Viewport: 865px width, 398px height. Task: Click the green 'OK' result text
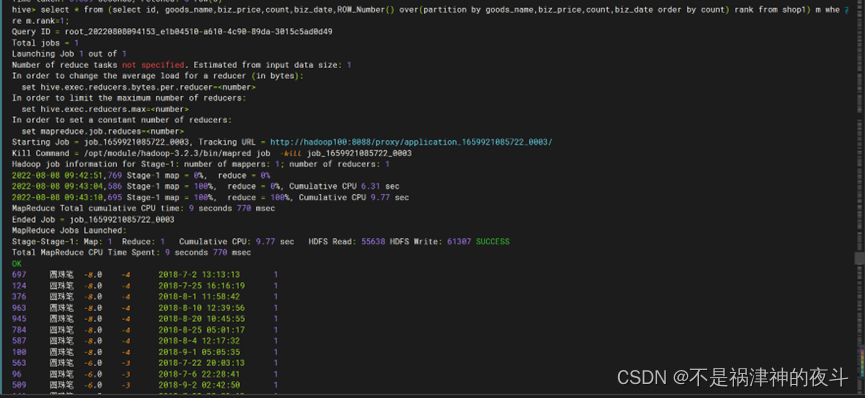pyautogui.click(x=17, y=264)
